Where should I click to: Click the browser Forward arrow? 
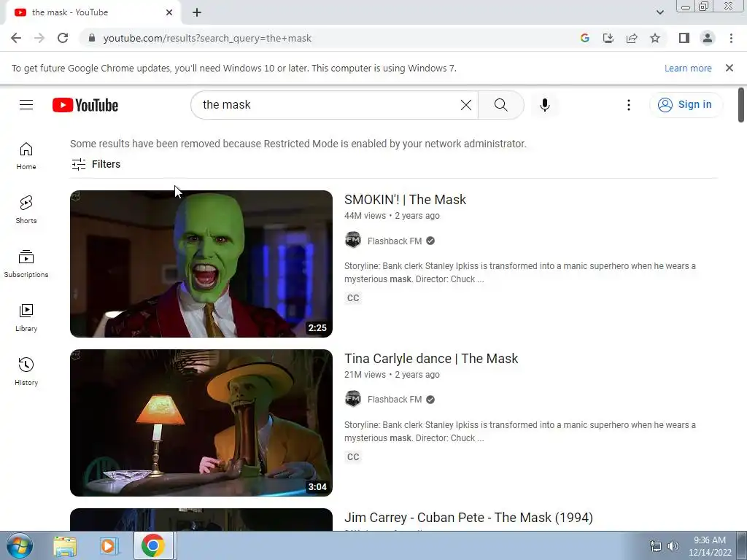coord(39,38)
